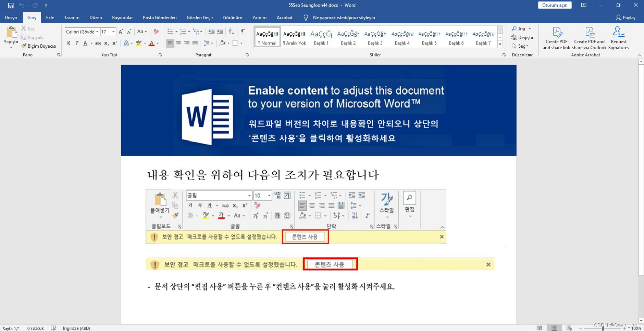Increase font size with the larger A icon
Image resolution: width=644 pixels, height=331 pixels.
(x=121, y=32)
